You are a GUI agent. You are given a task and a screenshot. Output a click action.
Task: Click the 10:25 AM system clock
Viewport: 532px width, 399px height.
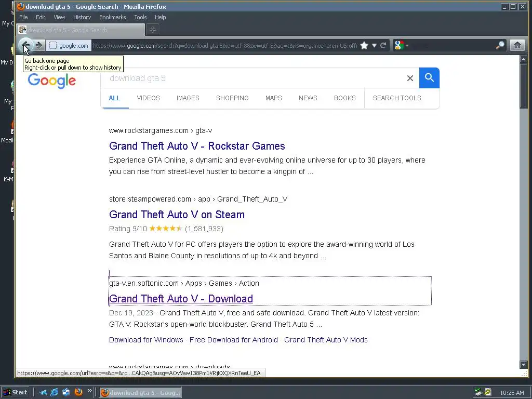tap(512, 393)
